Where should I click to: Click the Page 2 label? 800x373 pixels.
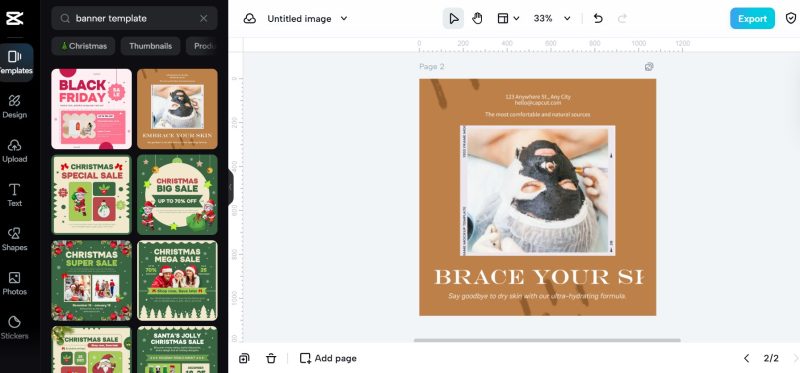coord(432,66)
